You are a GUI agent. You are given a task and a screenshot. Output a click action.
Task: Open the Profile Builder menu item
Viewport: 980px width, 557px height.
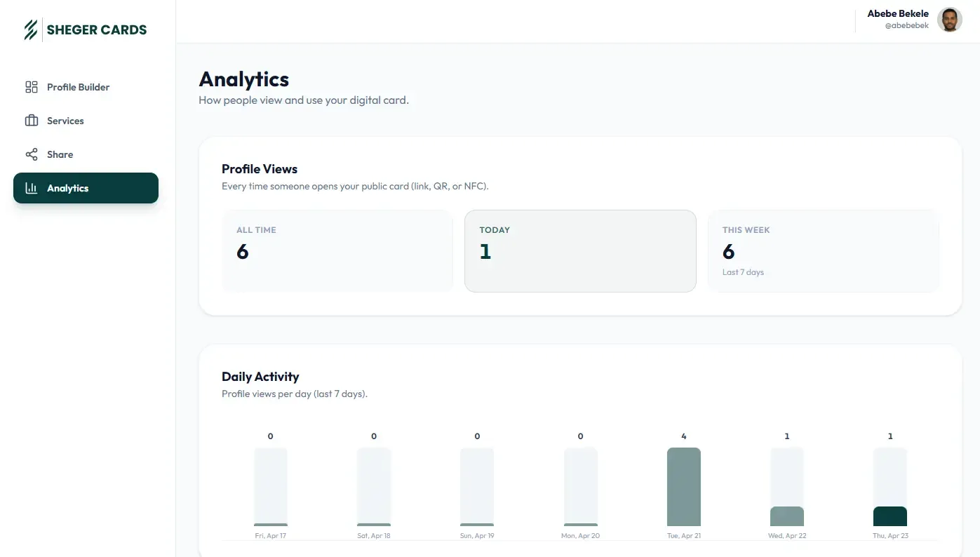tap(86, 87)
